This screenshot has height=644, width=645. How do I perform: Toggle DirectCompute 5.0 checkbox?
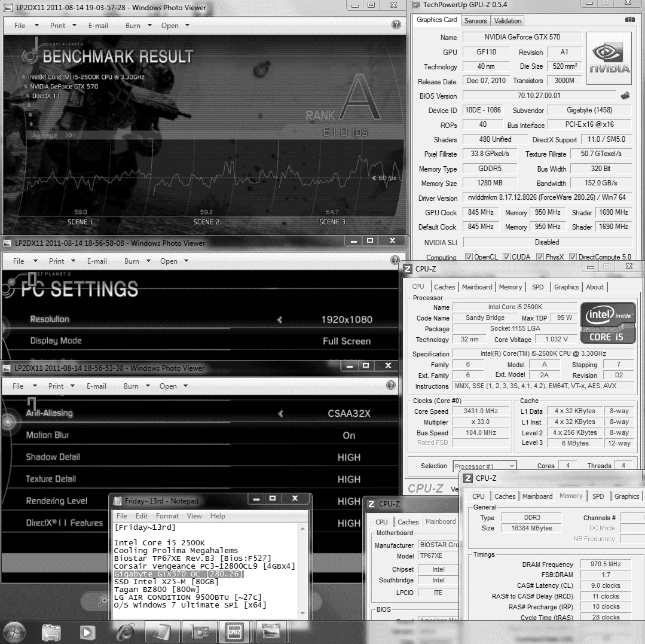pos(573,257)
